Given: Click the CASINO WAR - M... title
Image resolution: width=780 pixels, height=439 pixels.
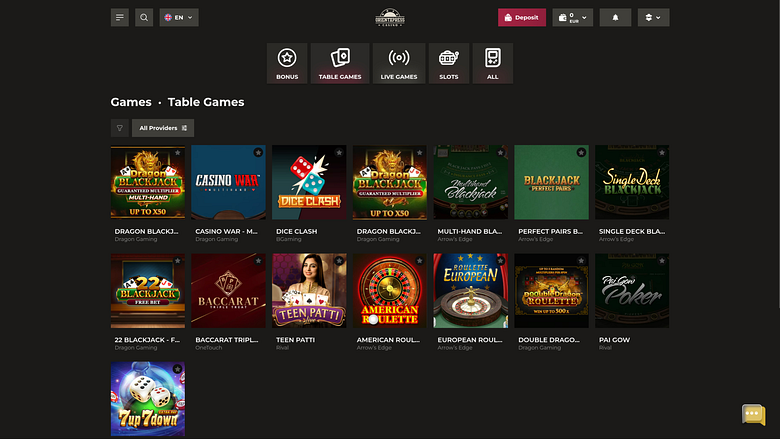Looking at the screenshot, I should [x=226, y=231].
